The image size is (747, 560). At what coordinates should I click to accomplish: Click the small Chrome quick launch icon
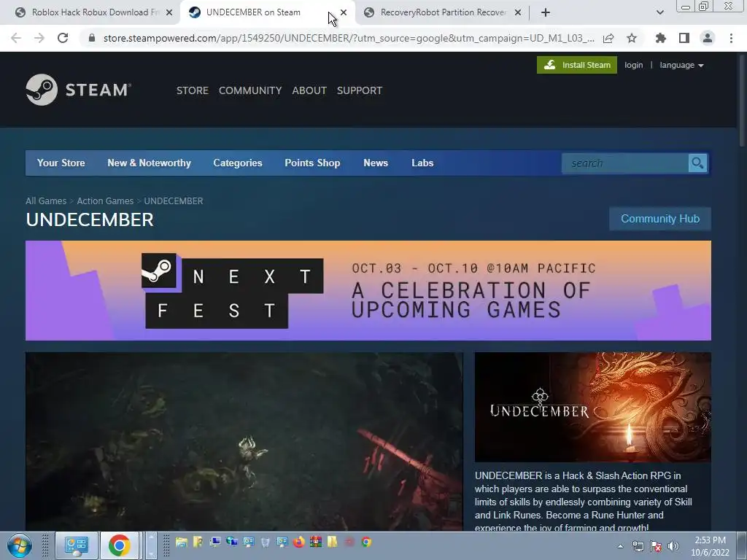(366, 542)
